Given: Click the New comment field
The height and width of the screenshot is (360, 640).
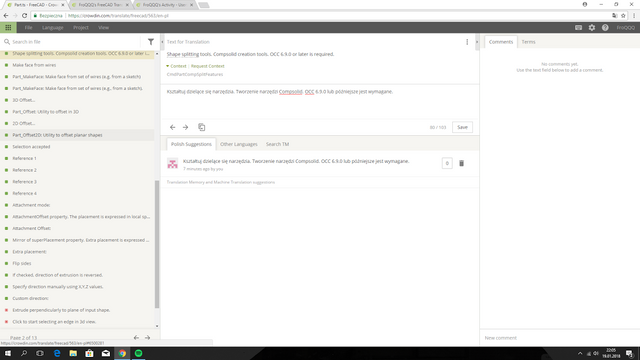Looking at the screenshot, I should 559,338.
